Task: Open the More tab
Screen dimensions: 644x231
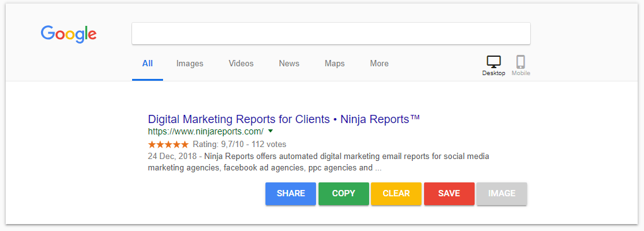Action: (x=379, y=64)
